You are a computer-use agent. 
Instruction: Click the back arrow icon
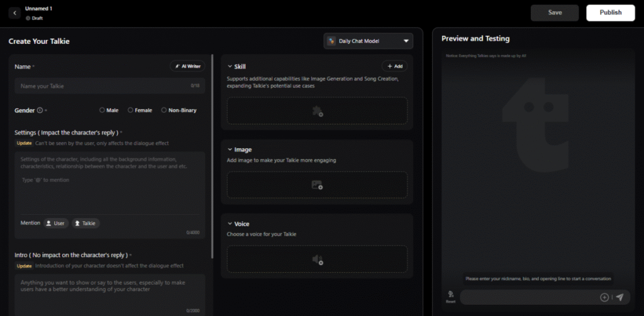[14, 13]
